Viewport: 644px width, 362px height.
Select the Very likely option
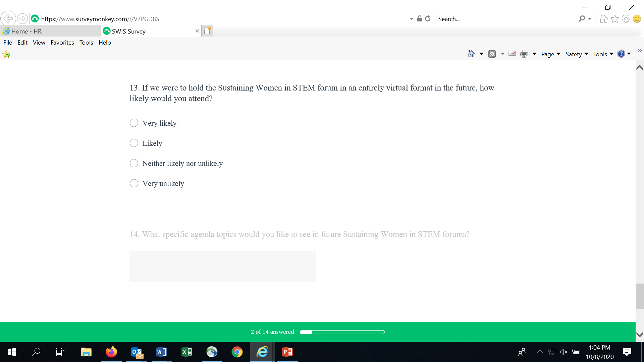point(134,123)
